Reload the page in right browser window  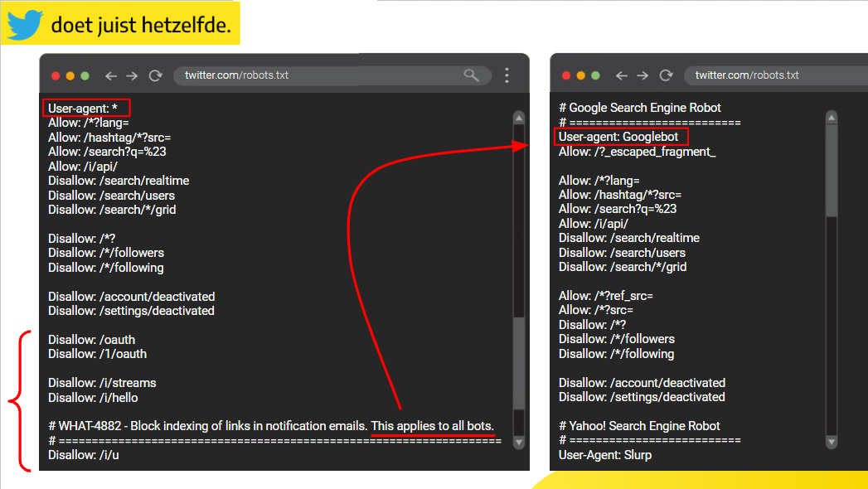pyautogui.click(x=667, y=75)
